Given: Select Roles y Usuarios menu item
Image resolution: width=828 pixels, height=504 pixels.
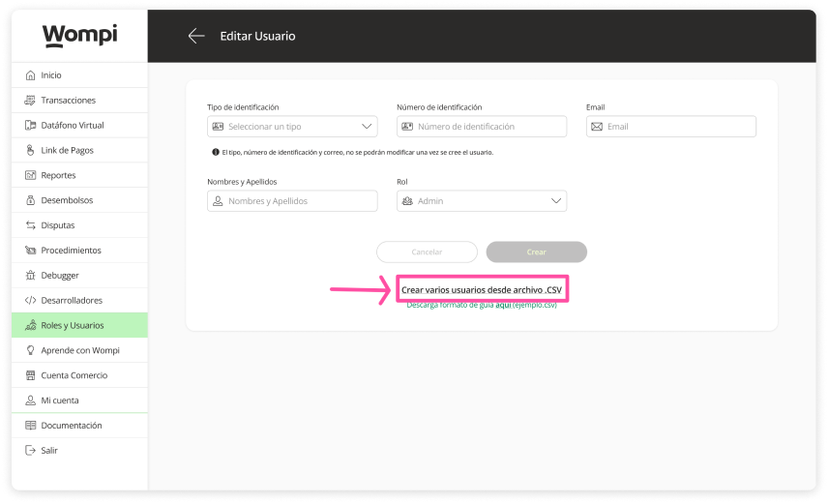Looking at the screenshot, I should [72, 326].
